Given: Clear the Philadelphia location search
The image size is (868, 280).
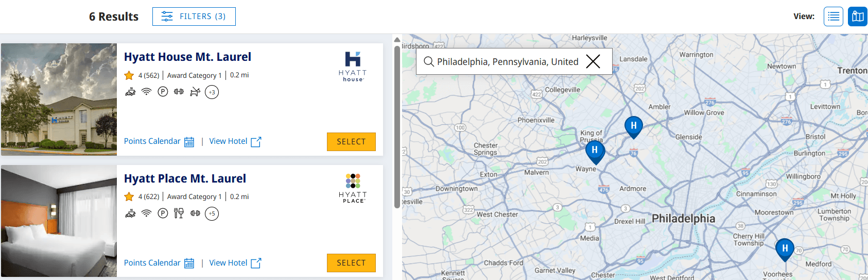Looking at the screenshot, I should coord(593,62).
